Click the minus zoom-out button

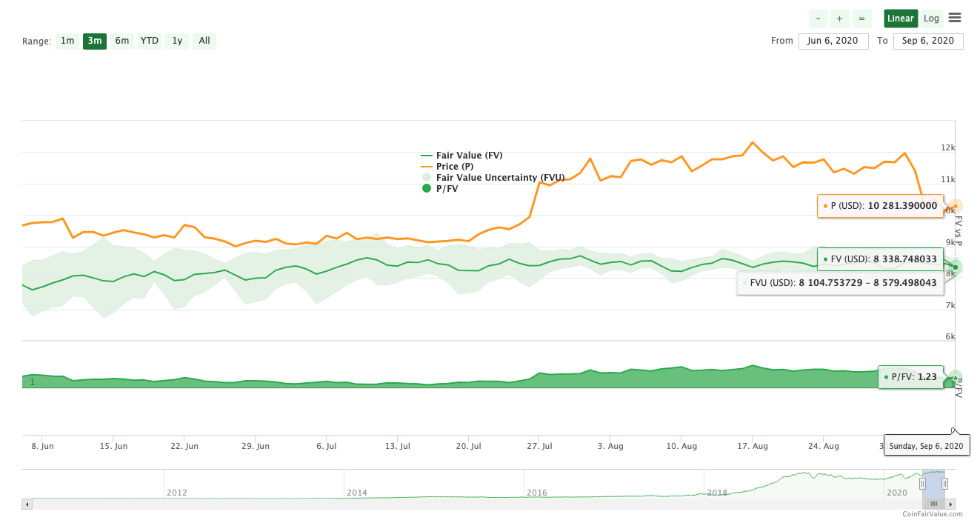[x=818, y=19]
